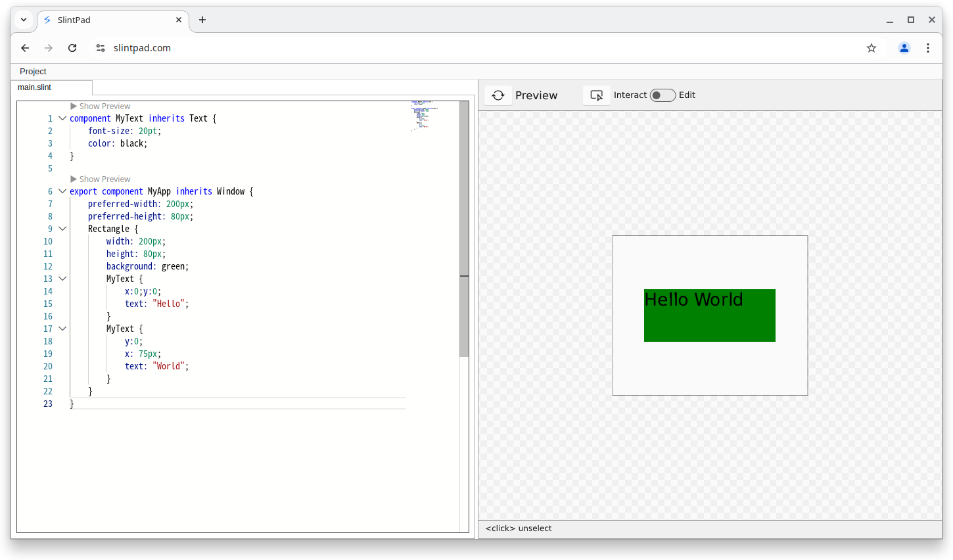
Task: Click the "<click> unselect" status bar text
Action: 519,528
